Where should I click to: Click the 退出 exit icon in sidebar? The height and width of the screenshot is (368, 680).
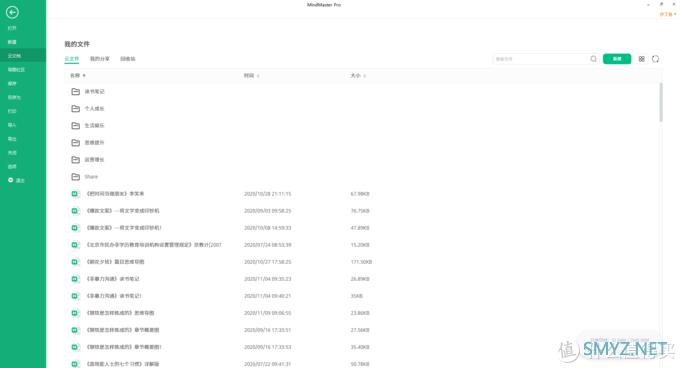click(x=11, y=180)
